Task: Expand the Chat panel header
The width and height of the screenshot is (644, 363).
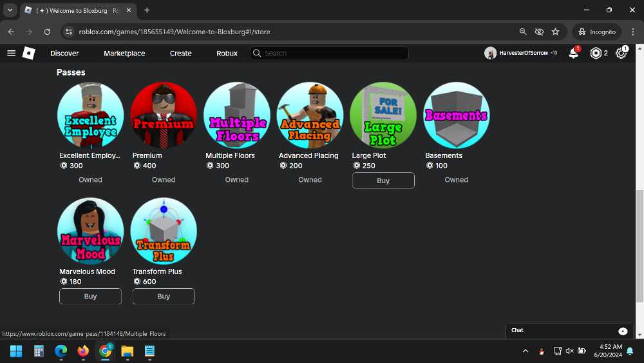Action: pyautogui.click(x=571, y=331)
